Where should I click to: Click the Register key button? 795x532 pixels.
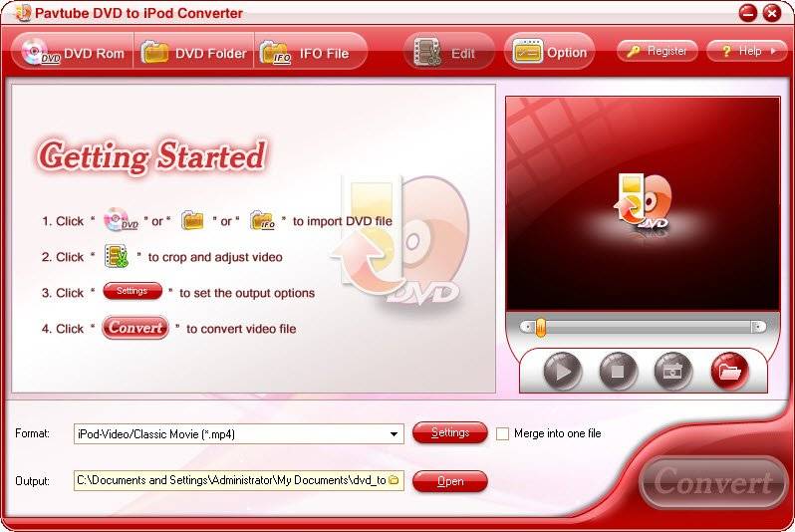coord(658,51)
